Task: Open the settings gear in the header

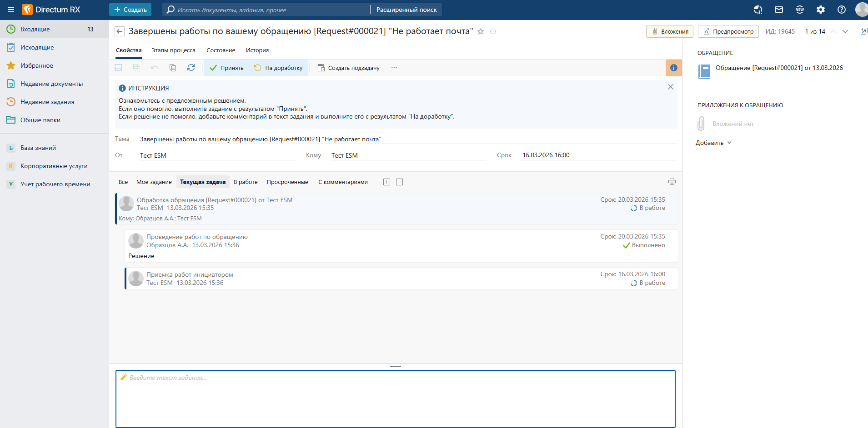Action: tap(821, 10)
